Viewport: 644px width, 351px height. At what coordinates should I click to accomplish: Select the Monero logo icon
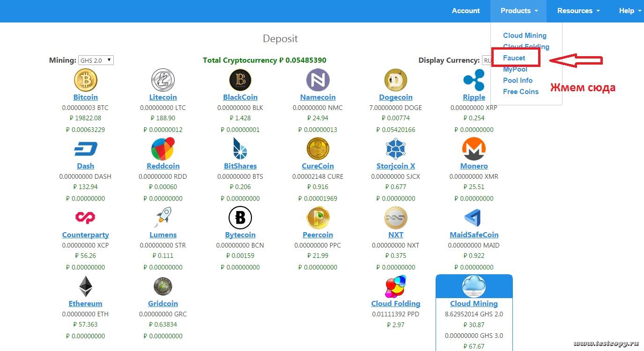click(474, 149)
